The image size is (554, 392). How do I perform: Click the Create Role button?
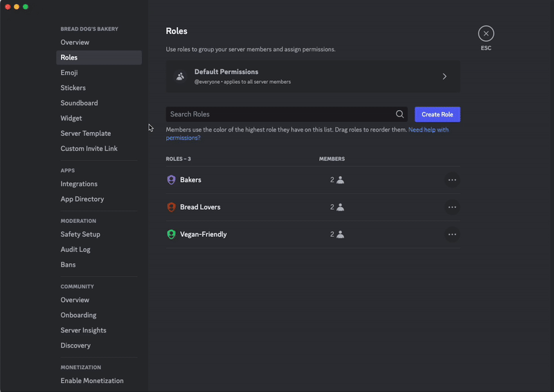[x=438, y=114]
